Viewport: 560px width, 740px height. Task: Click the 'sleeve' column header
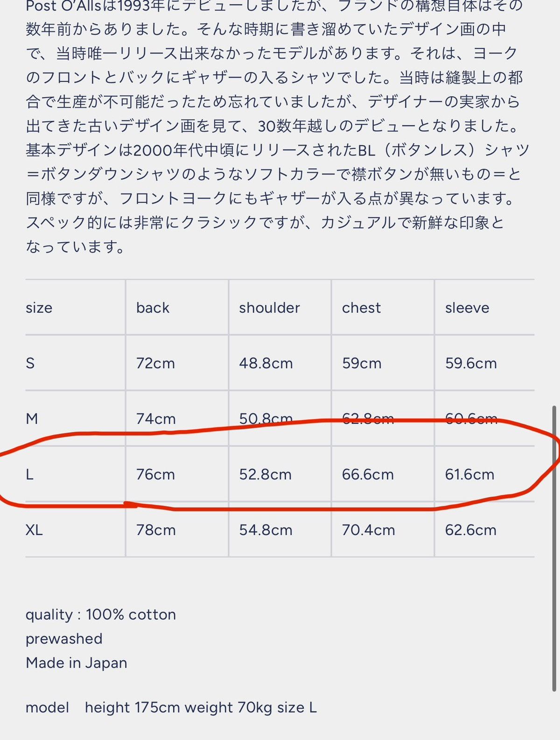[x=467, y=308]
